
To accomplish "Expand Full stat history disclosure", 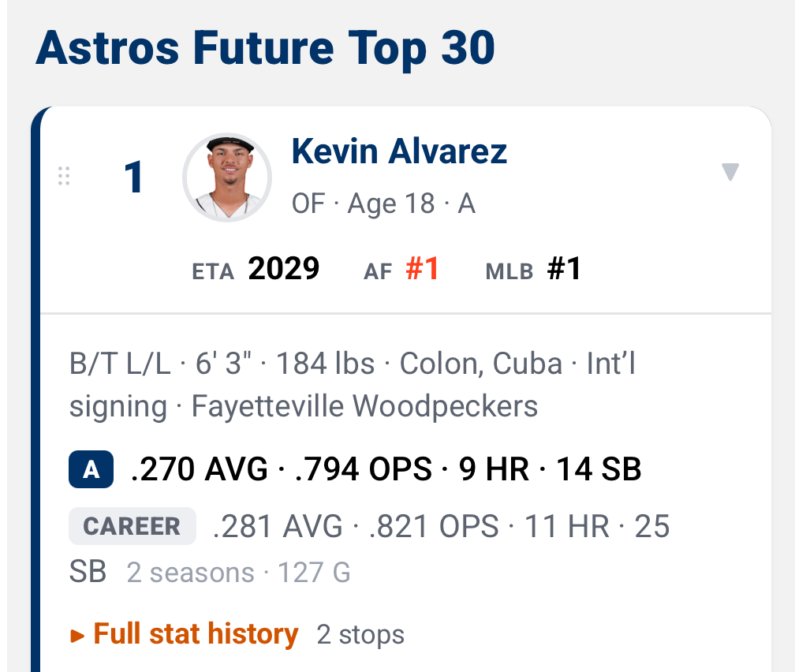I will pyautogui.click(x=196, y=634).
